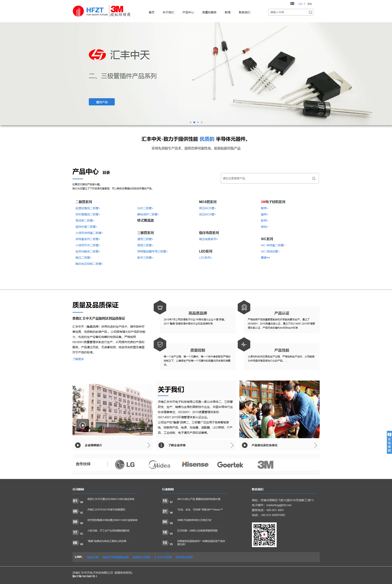Expand the 产品责任及社会责任 arrow
The height and width of the screenshot is (584, 392).
[316, 445]
